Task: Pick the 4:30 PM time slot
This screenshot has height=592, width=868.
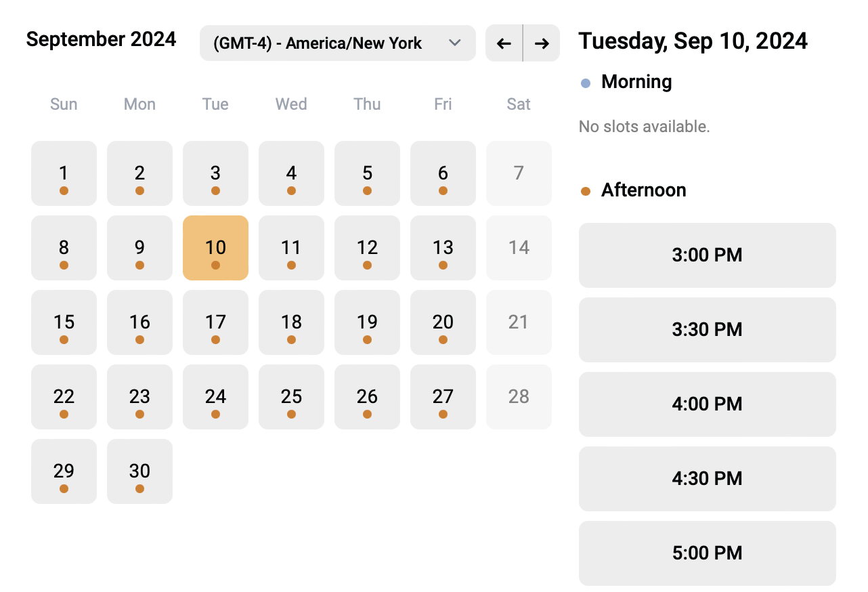Action: [x=707, y=479]
